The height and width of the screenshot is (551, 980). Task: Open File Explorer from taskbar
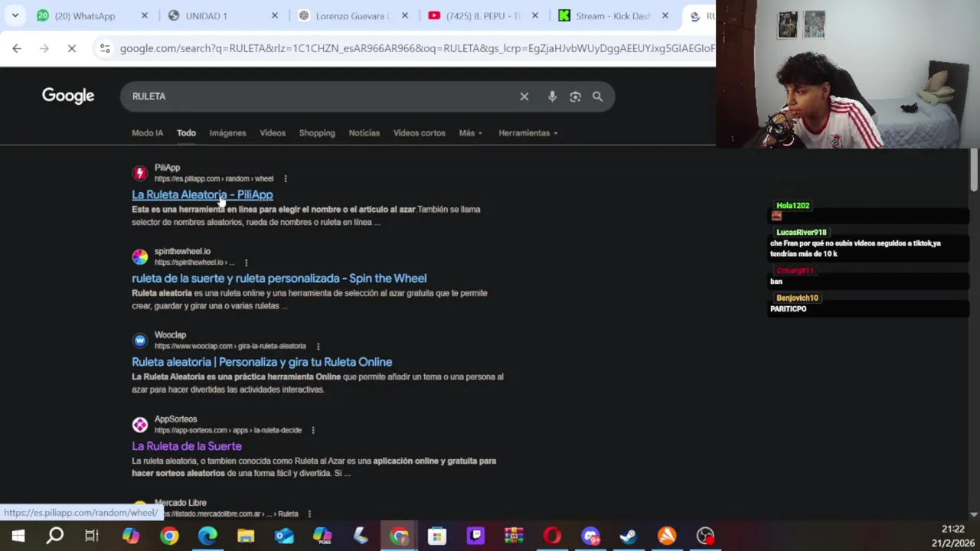tap(246, 536)
